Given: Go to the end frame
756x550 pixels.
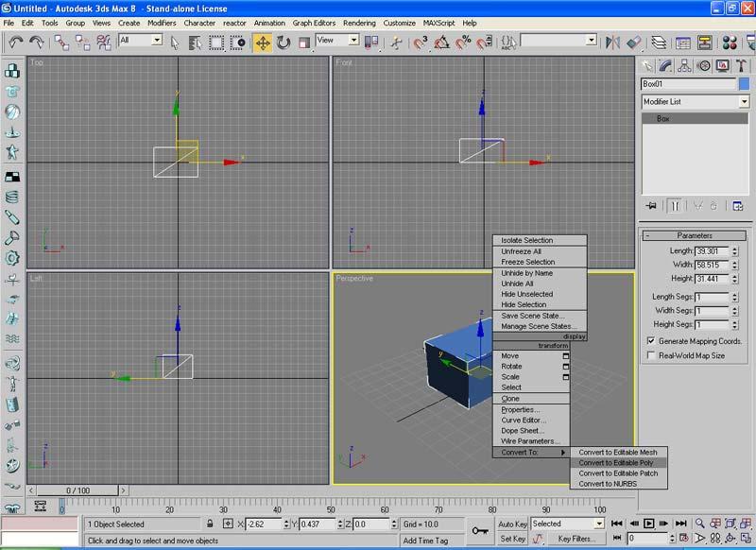Looking at the screenshot, I should click(680, 524).
